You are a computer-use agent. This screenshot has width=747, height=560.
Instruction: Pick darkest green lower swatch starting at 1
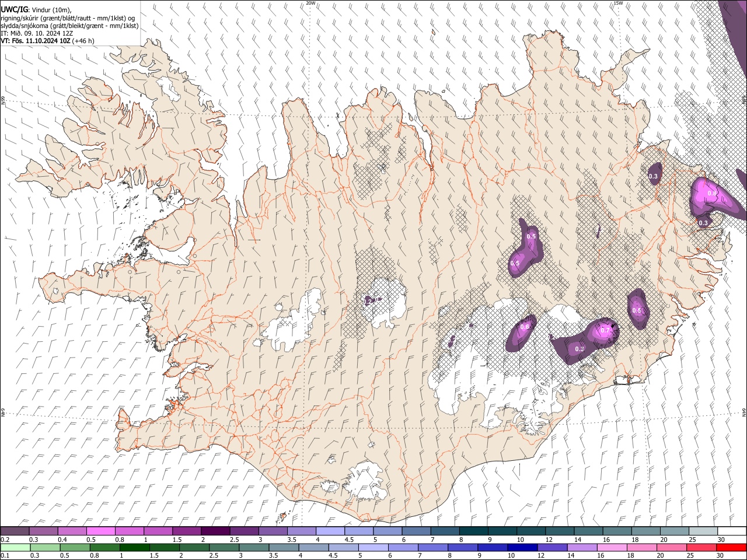tap(134, 548)
